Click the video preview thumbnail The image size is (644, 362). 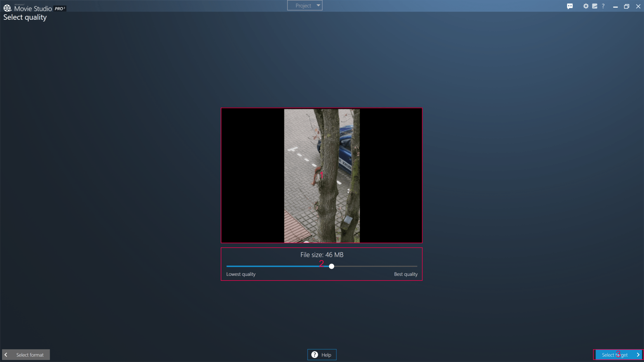(321, 175)
